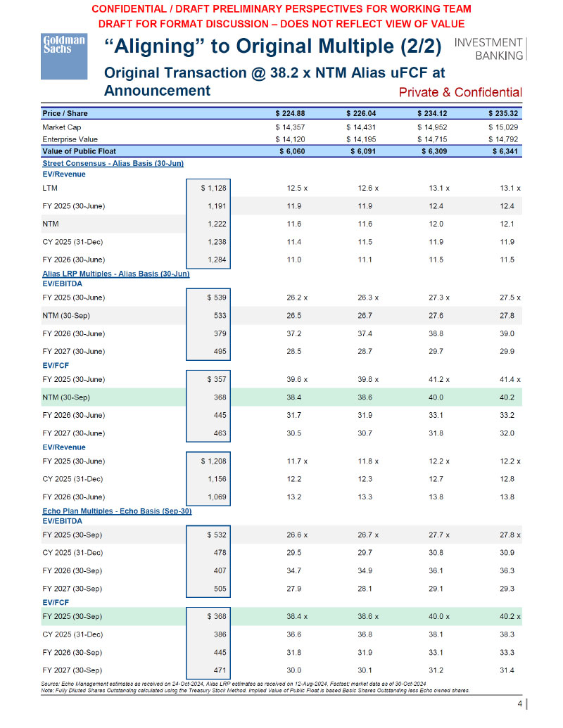Click the '$ 14,357' market cap value
This screenshot has width=563, height=728.
tap(291, 127)
